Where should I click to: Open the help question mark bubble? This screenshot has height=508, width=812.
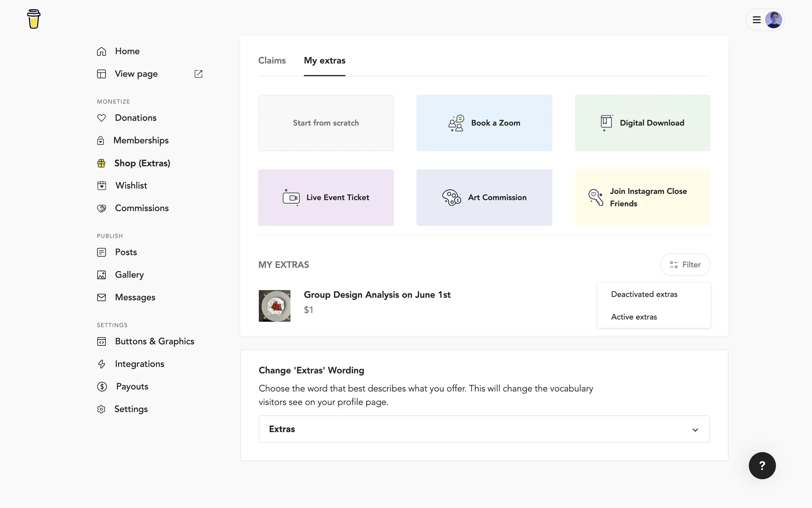[x=762, y=466]
